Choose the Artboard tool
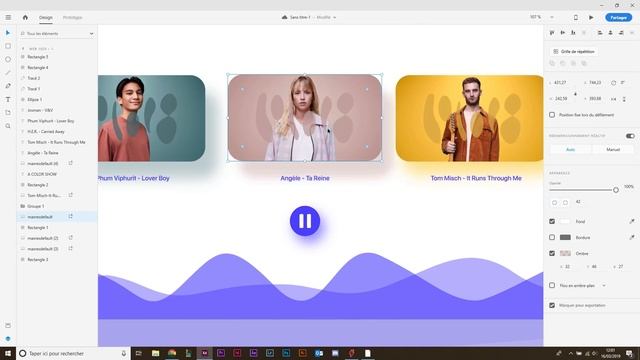This screenshot has height=360, width=640. (8, 113)
